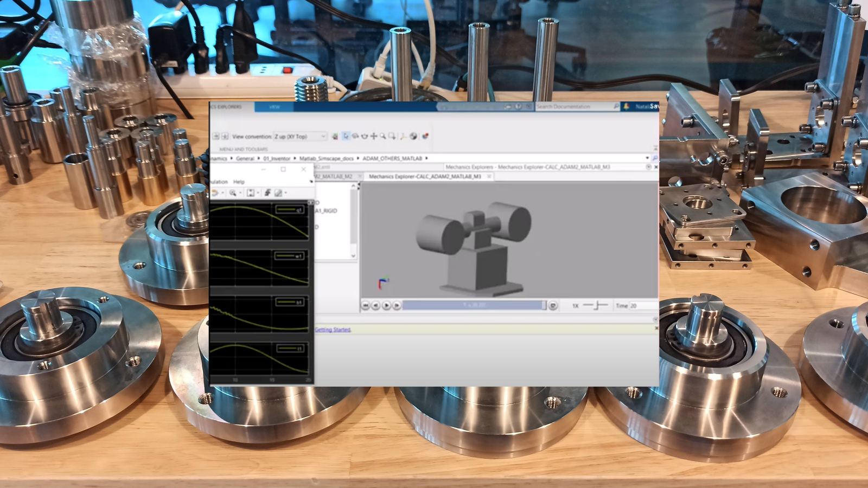
Task: Select the Rotate view tool
Action: pos(355,136)
